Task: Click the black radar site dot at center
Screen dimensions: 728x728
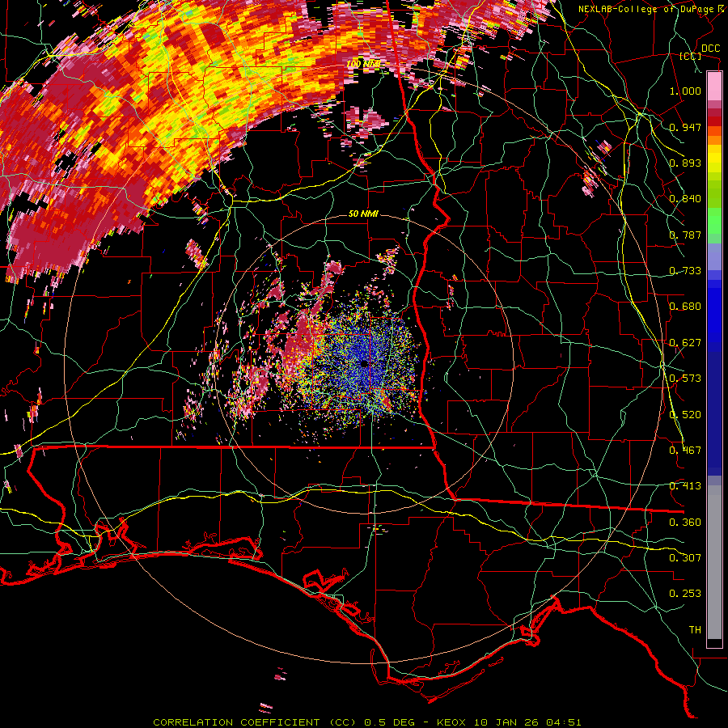Action: pos(364,363)
